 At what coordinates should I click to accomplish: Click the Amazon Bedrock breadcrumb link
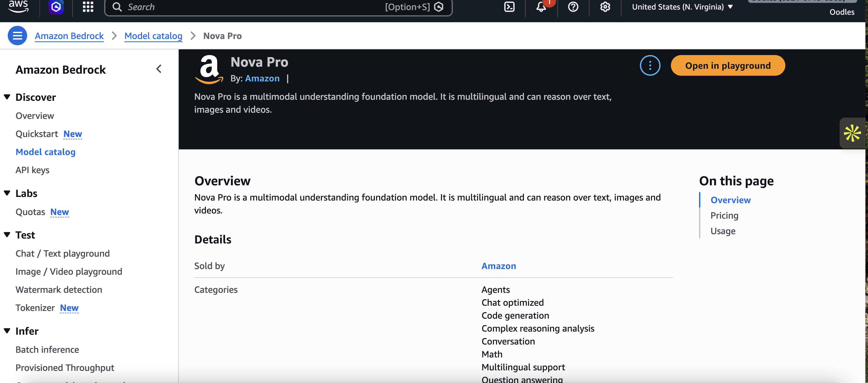[x=69, y=36]
